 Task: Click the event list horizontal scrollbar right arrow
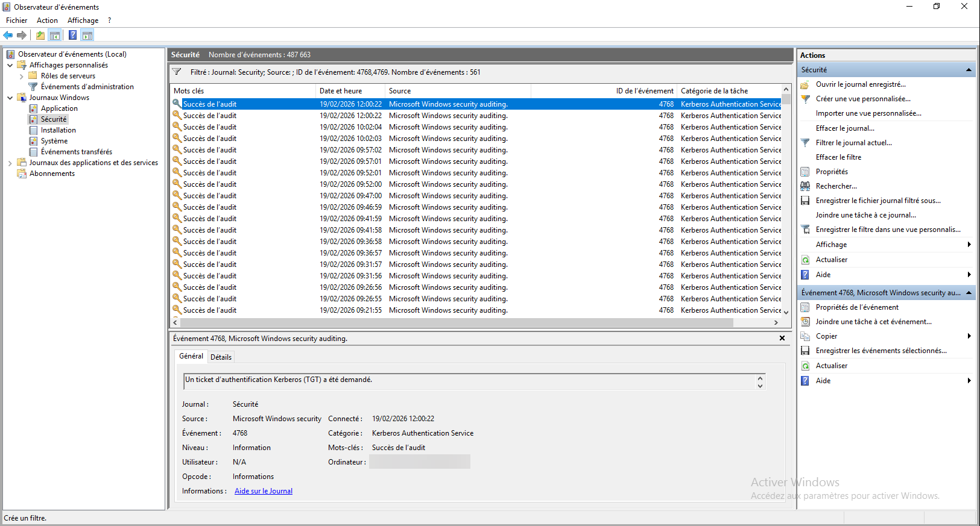tap(776, 323)
